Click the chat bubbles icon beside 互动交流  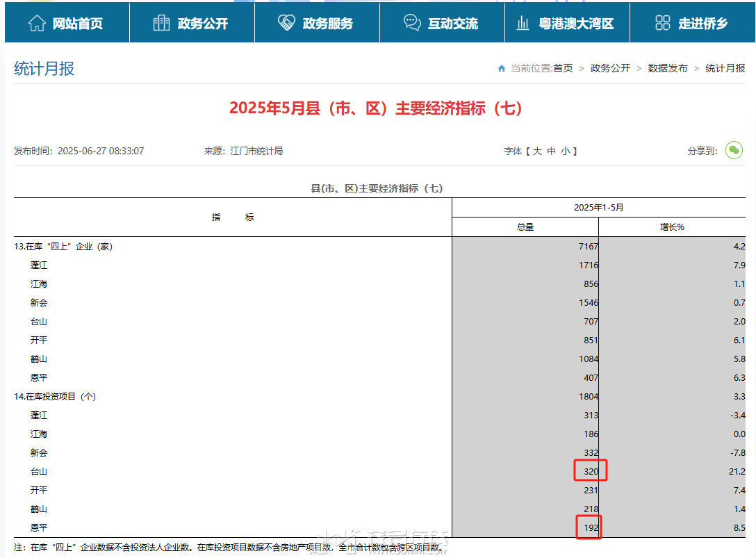click(x=412, y=23)
